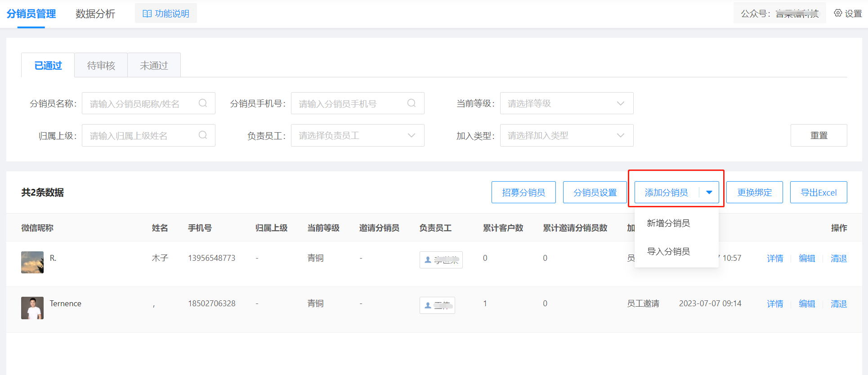Click the avatar of user R.
868x375 pixels.
tap(32, 262)
